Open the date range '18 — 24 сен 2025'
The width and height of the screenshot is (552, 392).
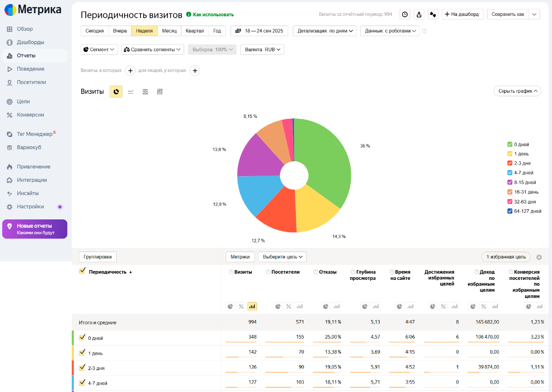point(259,31)
